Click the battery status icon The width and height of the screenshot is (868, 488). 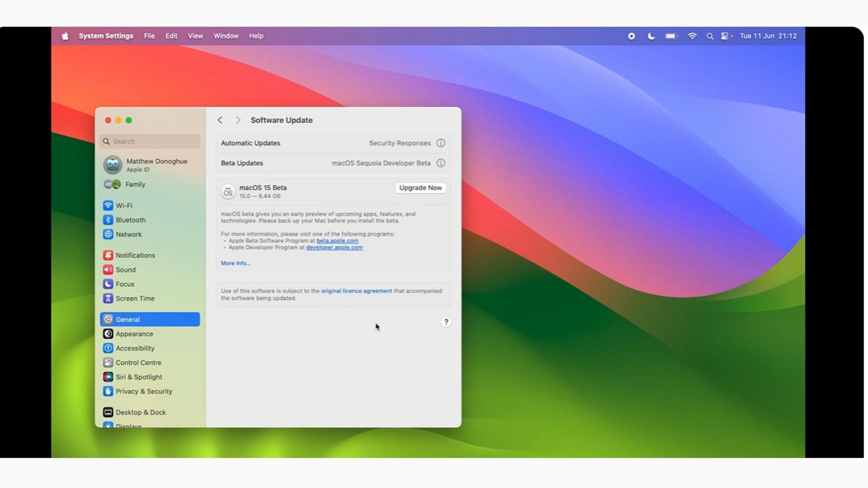(x=671, y=36)
